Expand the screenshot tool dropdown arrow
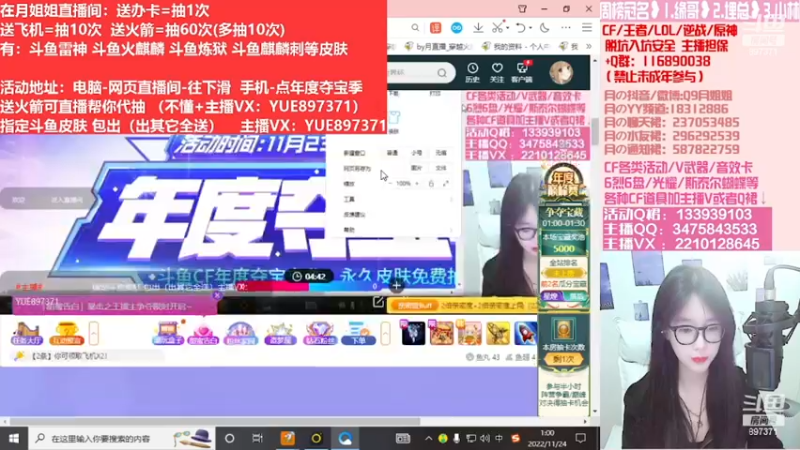 coord(506,28)
